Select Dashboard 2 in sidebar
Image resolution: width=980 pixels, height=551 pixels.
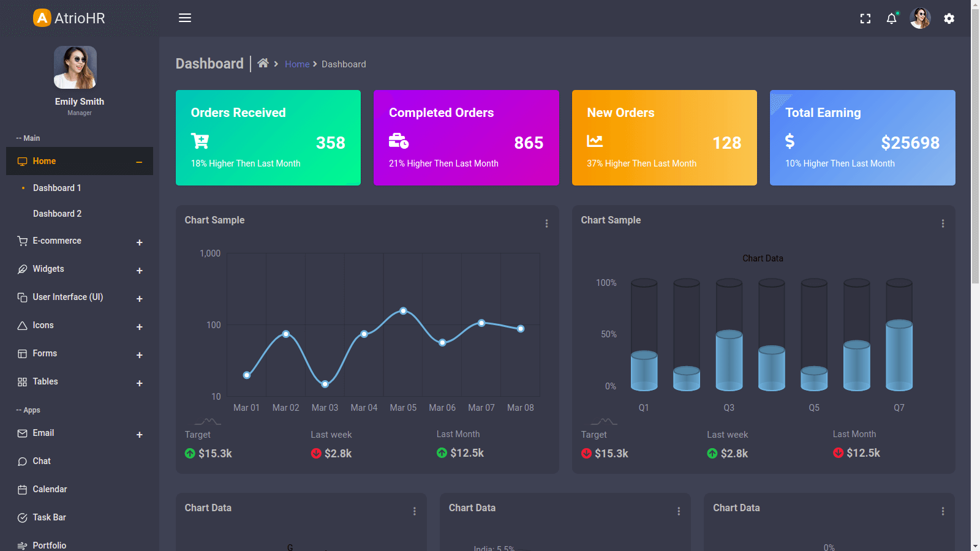[57, 214]
